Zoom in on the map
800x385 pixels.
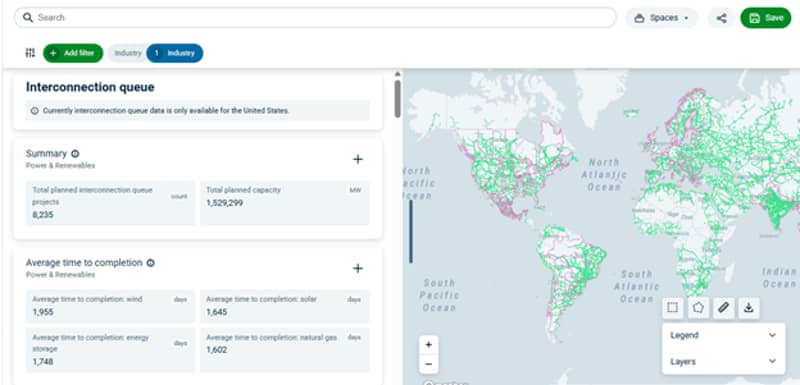[x=429, y=345]
